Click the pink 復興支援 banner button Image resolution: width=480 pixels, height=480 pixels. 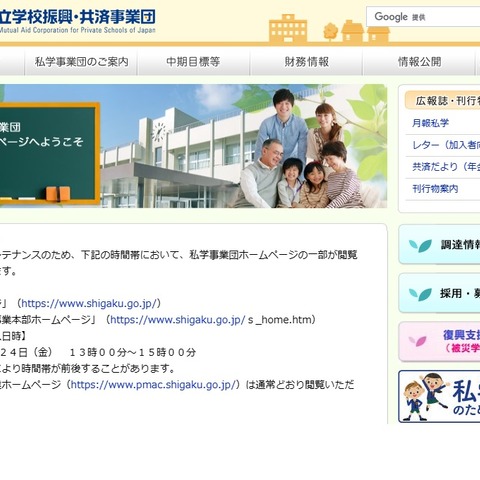[439, 342]
